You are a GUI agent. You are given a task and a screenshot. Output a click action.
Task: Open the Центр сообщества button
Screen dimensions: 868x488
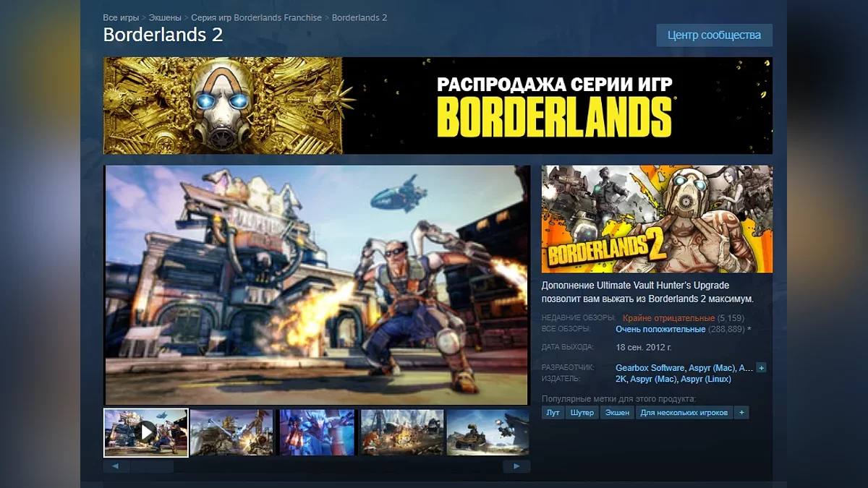714,35
